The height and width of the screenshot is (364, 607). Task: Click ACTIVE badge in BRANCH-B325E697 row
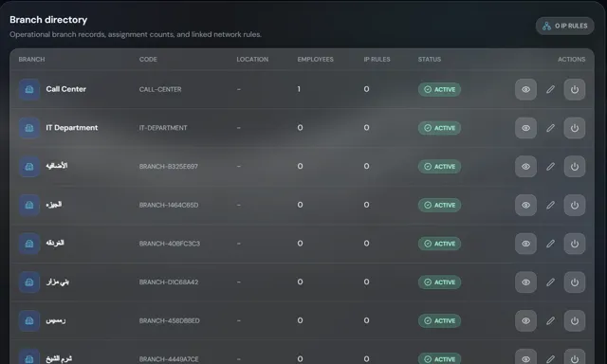[x=439, y=166]
